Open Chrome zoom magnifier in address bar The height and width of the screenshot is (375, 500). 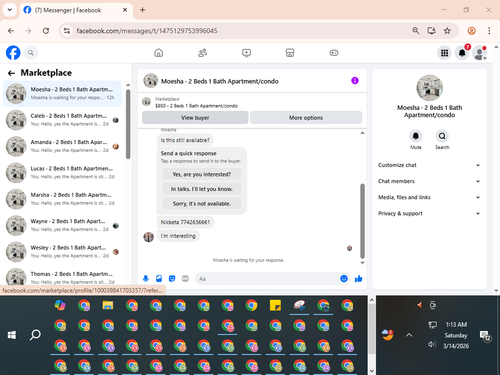click(x=416, y=31)
